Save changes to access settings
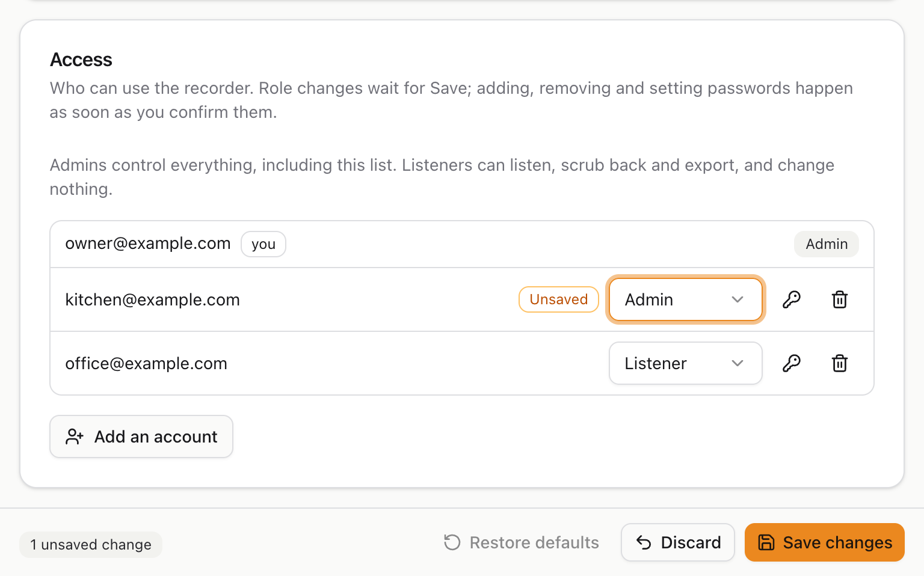This screenshot has width=924, height=576. coord(825,542)
